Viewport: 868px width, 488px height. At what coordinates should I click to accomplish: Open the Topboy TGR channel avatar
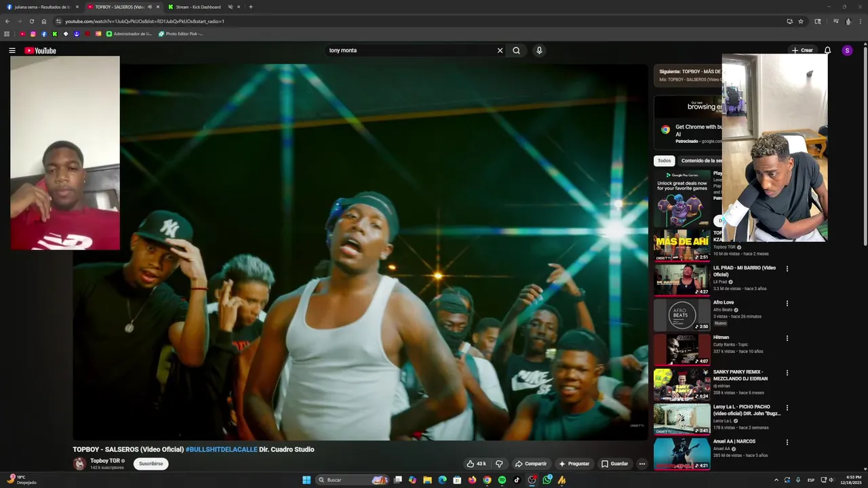click(x=79, y=464)
